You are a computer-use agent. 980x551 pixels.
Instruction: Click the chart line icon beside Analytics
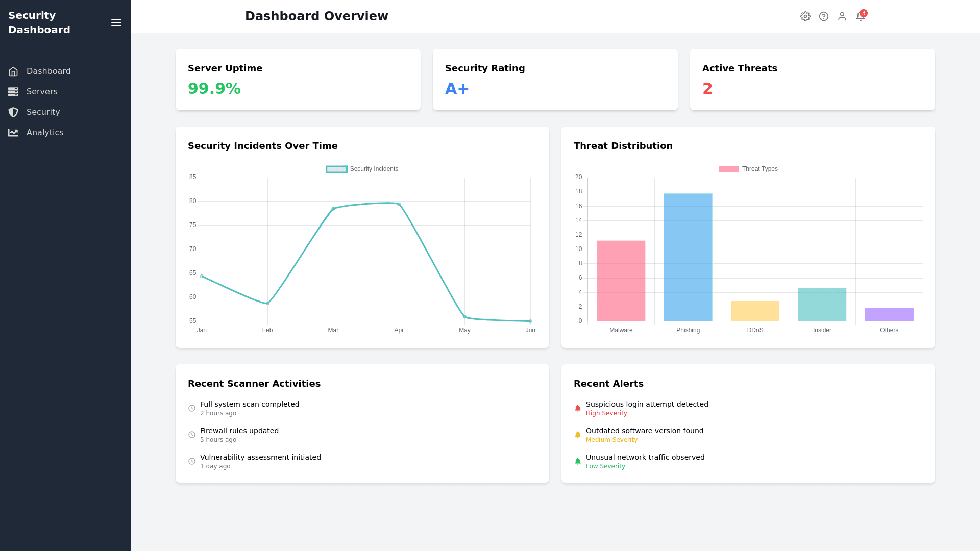[x=13, y=133]
